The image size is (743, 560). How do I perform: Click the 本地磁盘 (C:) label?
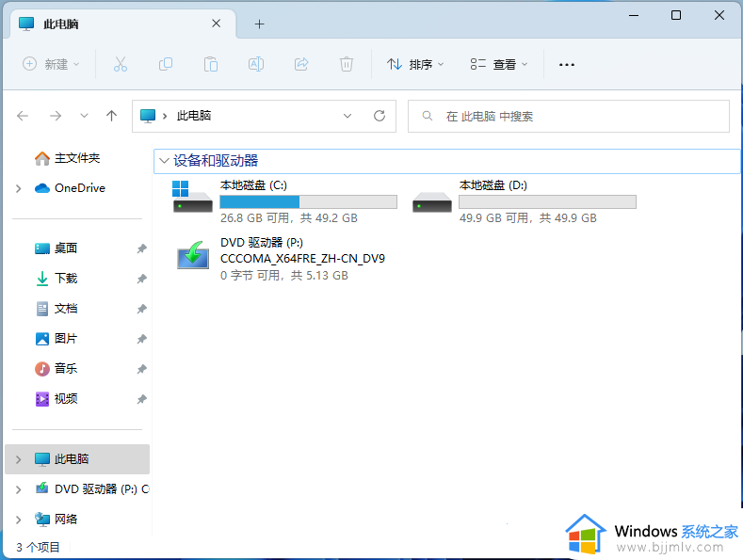tap(253, 185)
